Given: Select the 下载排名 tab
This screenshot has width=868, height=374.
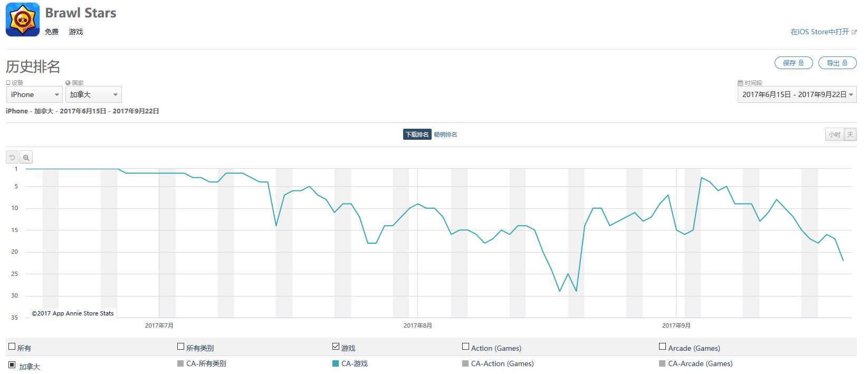Looking at the screenshot, I should tap(417, 135).
